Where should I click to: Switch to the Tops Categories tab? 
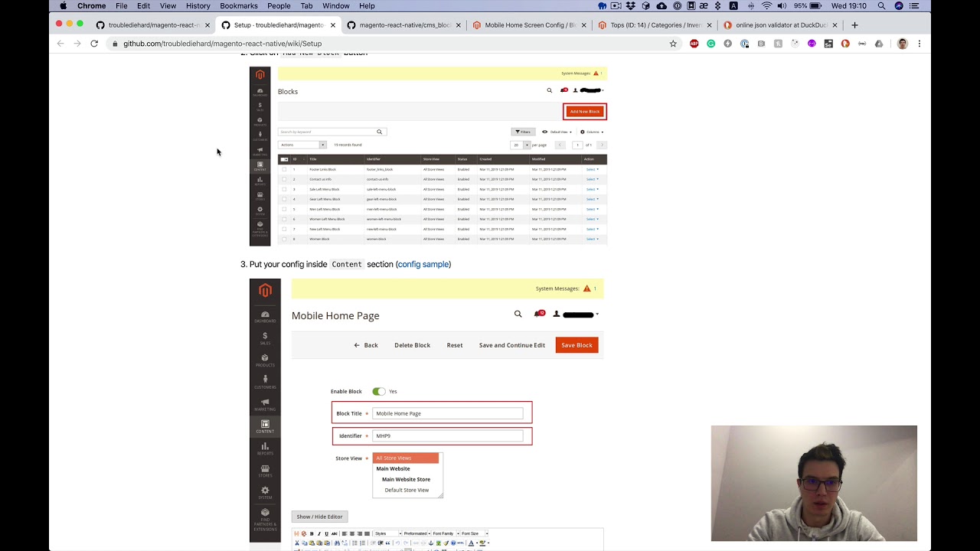point(649,25)
